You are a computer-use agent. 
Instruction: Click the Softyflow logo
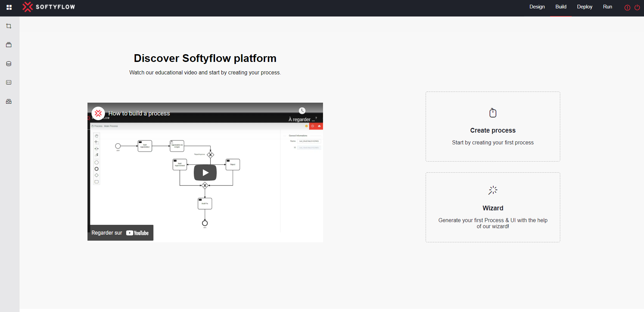49,7
